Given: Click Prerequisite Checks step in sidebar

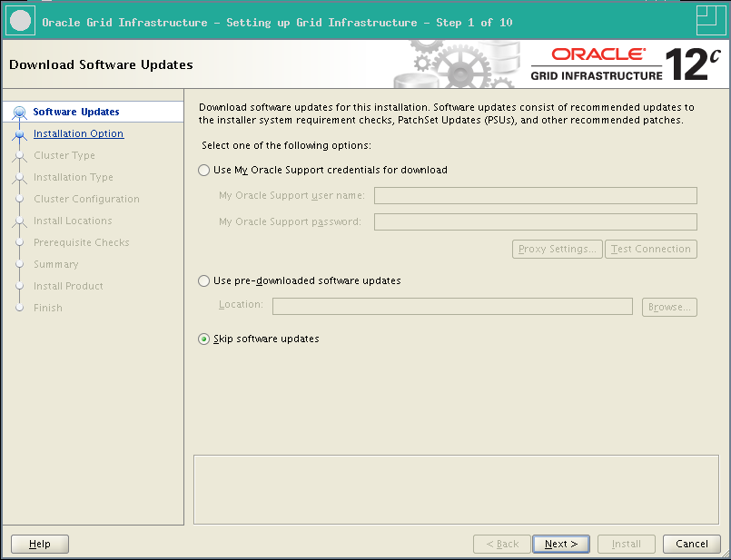Looking at the screenshot, I should coord(81,242).
